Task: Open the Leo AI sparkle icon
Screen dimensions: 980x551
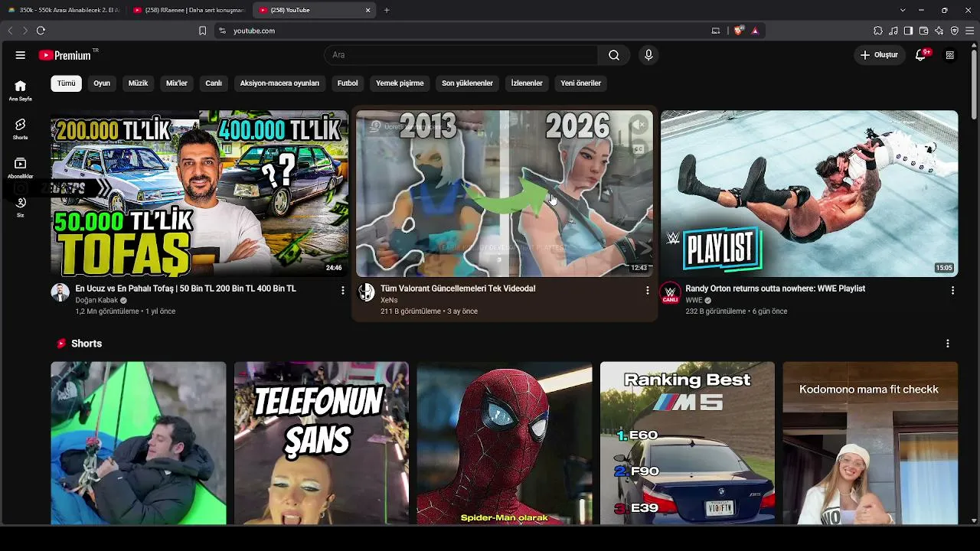Action: click(939, 31)
